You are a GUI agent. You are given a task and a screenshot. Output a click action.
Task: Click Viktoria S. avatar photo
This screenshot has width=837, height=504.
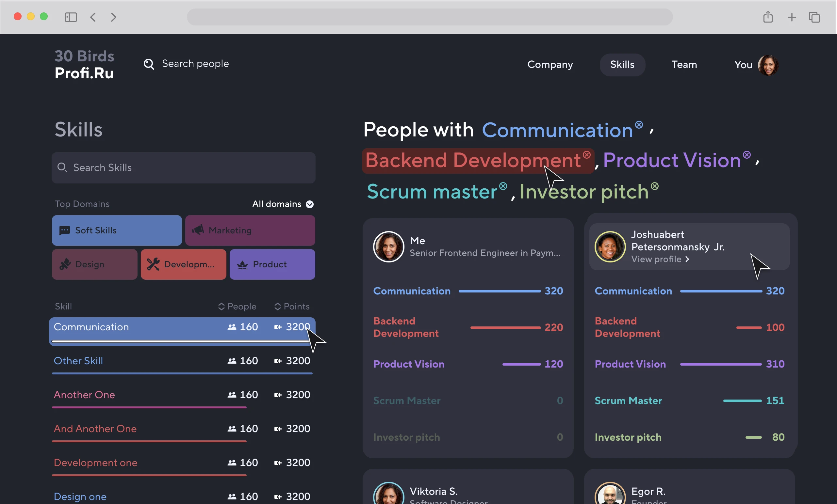click(x=389, y=494)
